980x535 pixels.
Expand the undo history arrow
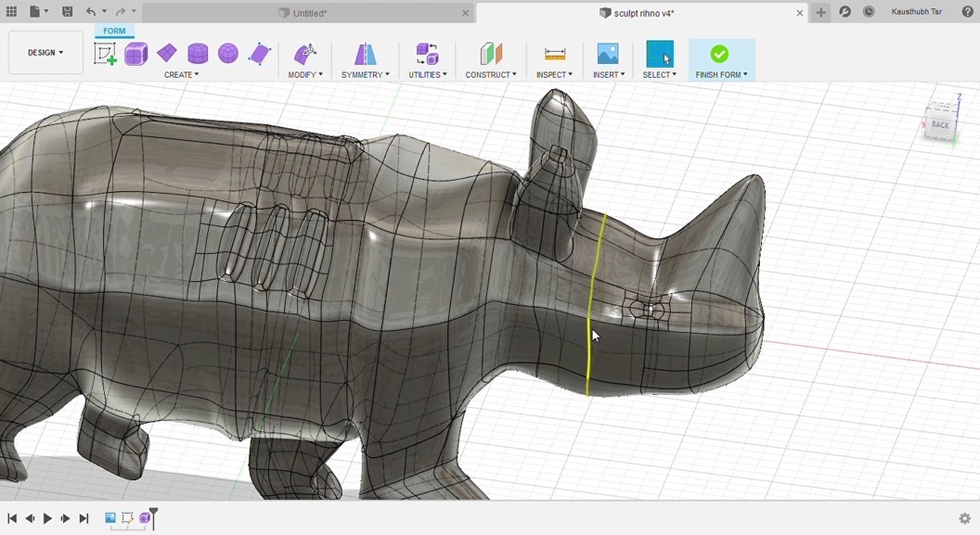104,12
